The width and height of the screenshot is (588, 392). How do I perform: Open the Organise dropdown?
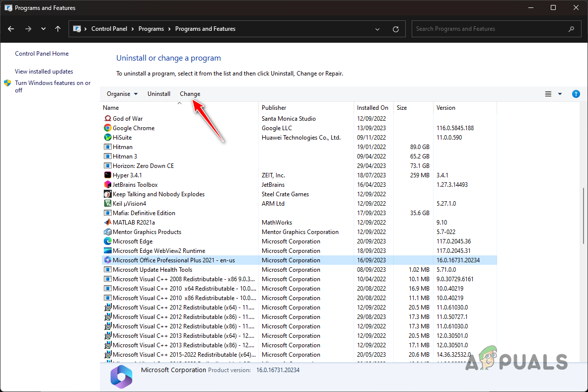click(122, 93)
